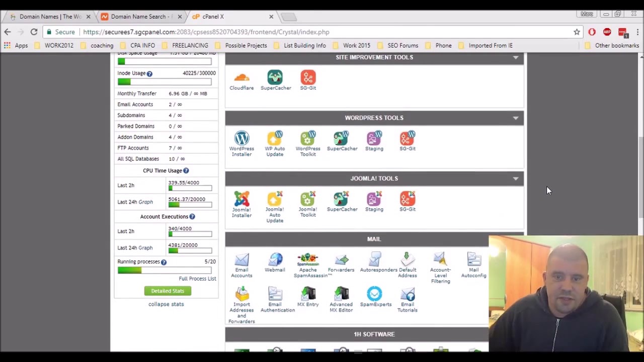Bookmark this page with the star

[x=577, y=32]
